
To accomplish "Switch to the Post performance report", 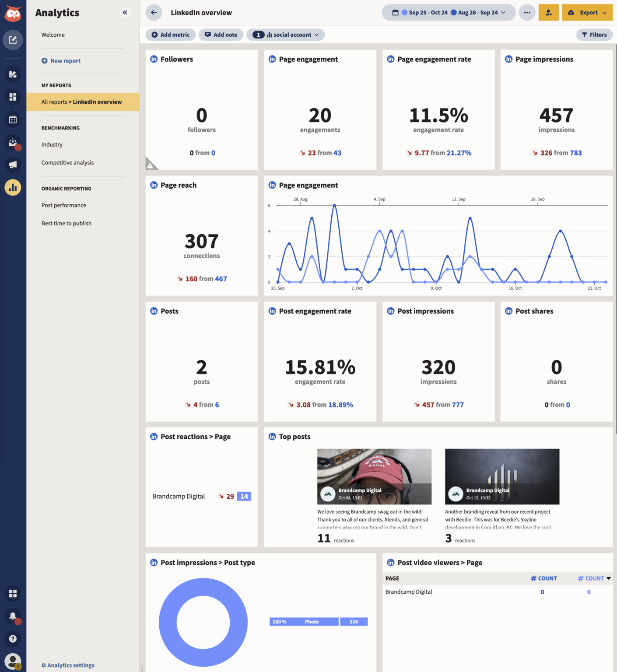I will pos(63,205).
